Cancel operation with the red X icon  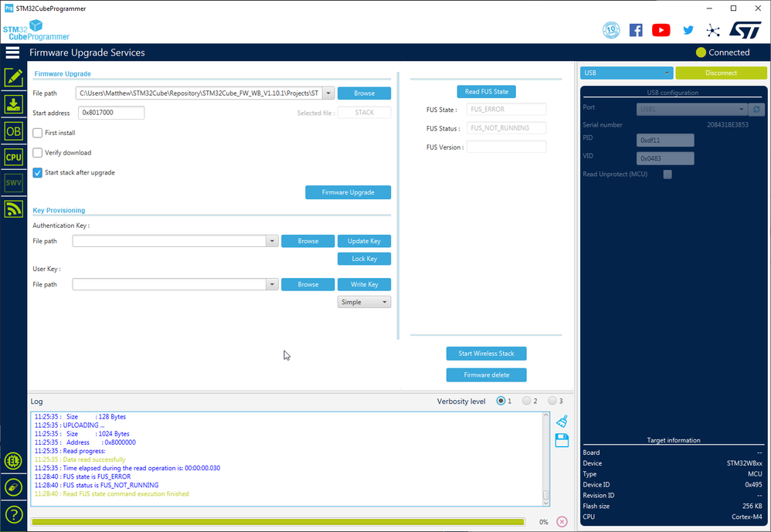(562, 522)
